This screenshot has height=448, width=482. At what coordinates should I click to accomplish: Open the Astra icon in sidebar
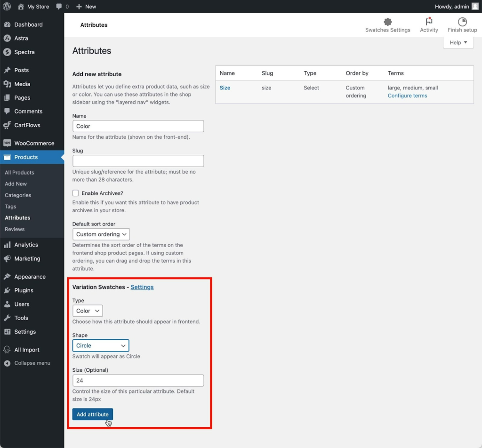coord(7,38)
